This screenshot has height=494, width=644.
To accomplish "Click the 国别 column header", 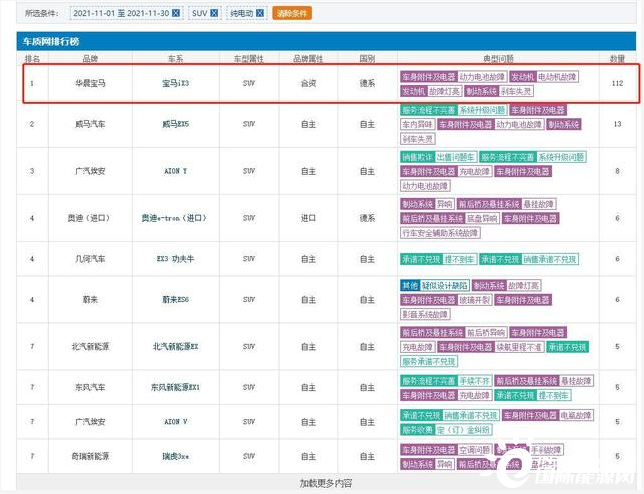I will 367,59.
